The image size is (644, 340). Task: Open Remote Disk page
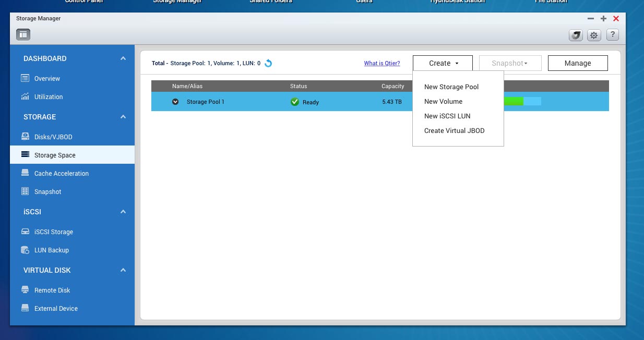click(x=52, y=290)
